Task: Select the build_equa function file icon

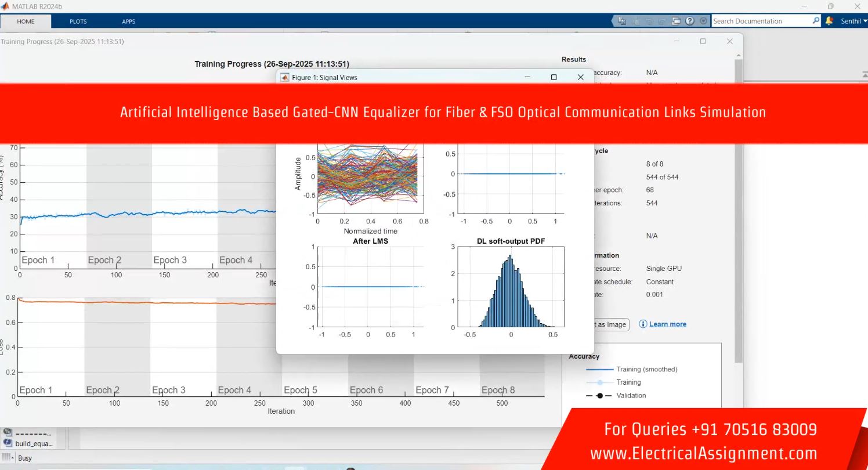Action: click(8, 443)
